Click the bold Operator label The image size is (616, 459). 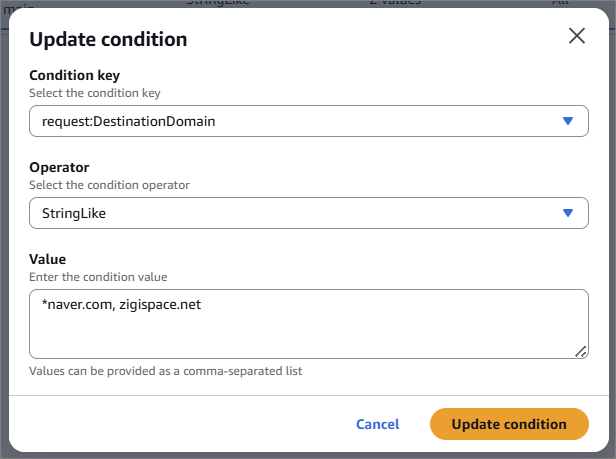point(59,168)
